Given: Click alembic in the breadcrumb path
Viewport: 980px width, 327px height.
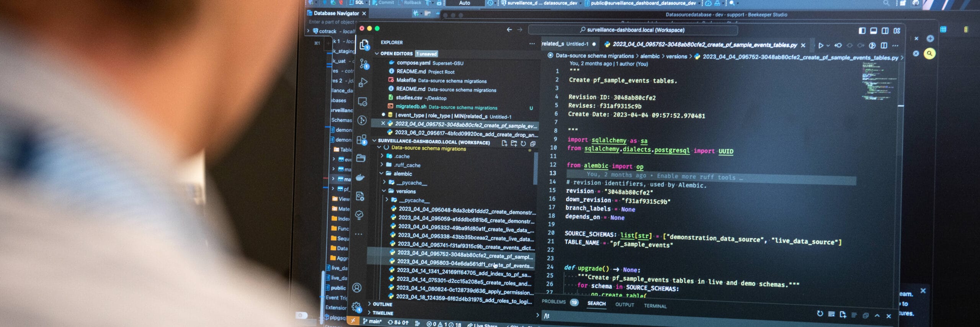Looking at the screenshot, I should [650, 56].
